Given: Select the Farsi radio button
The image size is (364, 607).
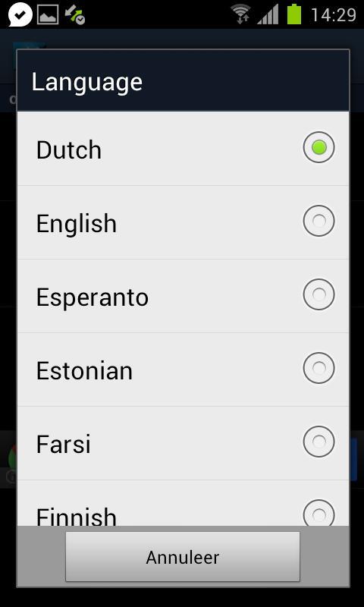Looking at the screenshot, I should click(x=318, y=442).
